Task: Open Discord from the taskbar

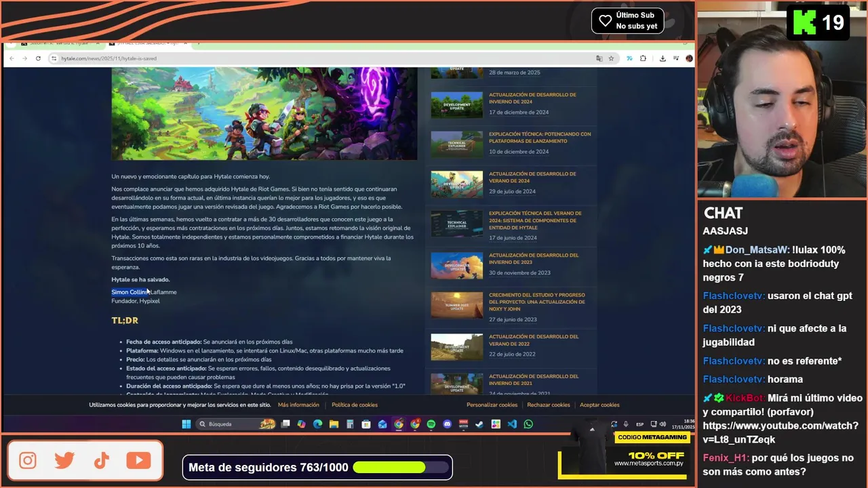Action: pyautogui.click(x=447, y=424)
